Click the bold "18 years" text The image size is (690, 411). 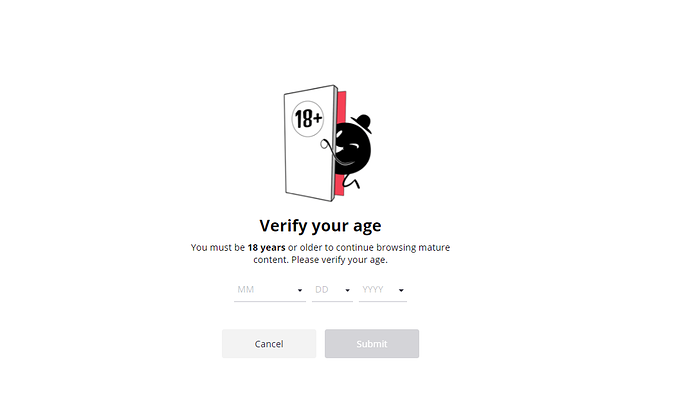pyautogui.click(x=267, y=247)
